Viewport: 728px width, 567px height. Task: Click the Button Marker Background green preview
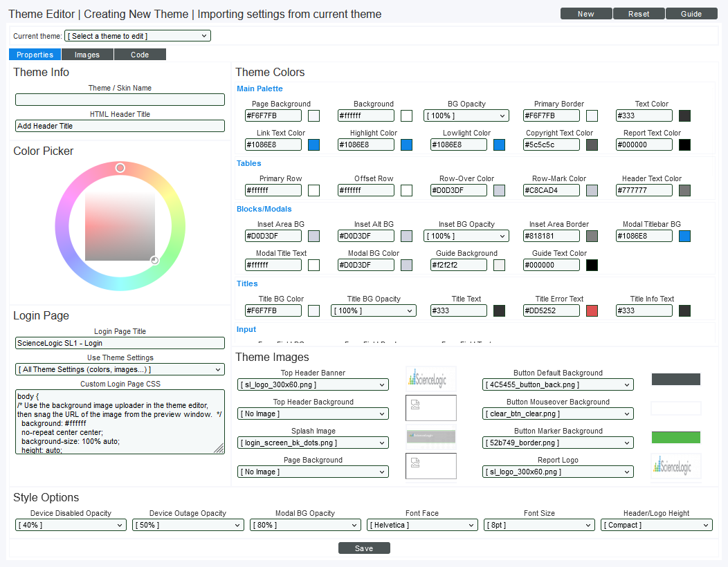[675, 437]
